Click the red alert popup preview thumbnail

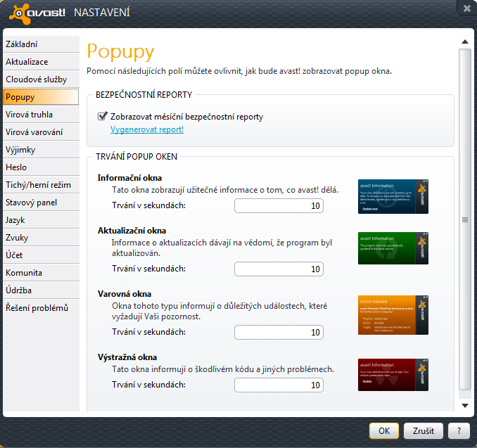393,375
